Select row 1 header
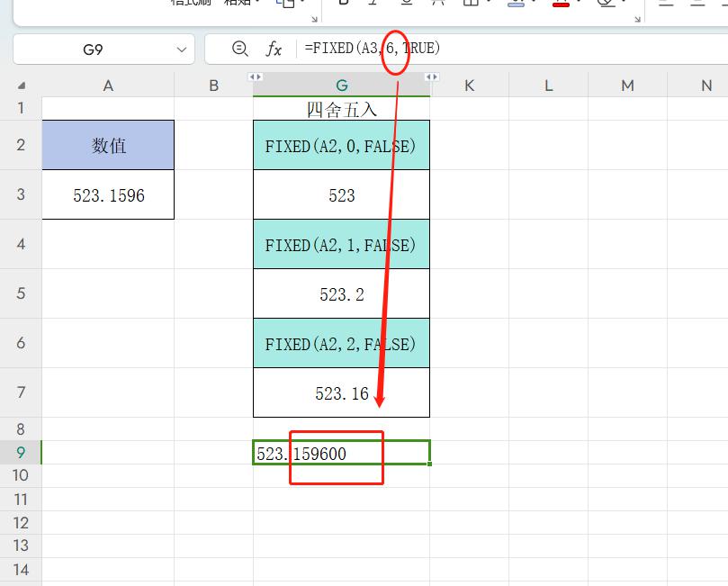 [x=21, y=108]
